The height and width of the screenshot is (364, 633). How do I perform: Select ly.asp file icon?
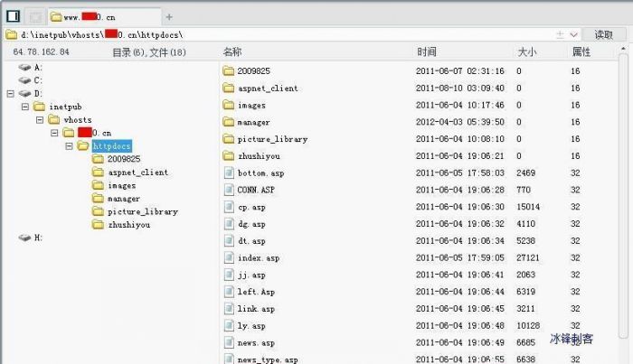[x=229, y=325]
